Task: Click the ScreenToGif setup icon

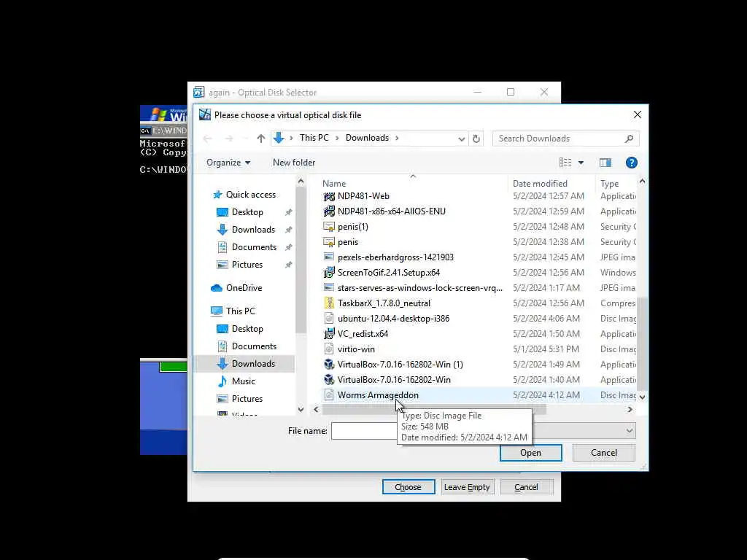Action: (x=329, y=273)
